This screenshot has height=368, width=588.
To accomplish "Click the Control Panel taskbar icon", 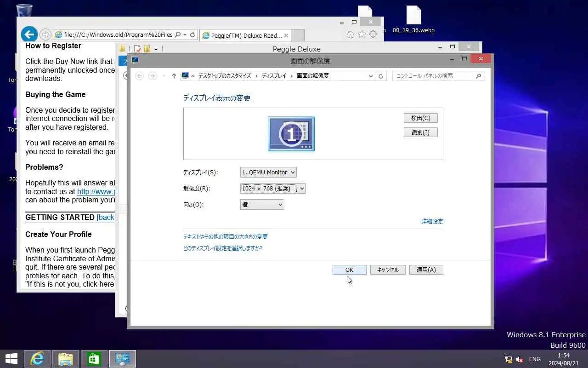I will (x=123, y=359).
